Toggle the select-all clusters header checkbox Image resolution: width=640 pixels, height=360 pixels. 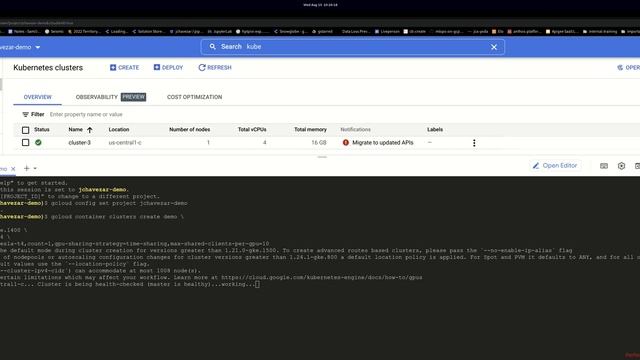pos(25,130)
